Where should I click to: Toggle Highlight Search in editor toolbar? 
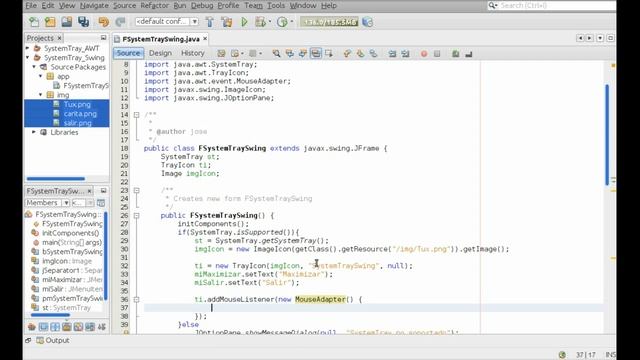click(x=316, y=53)
